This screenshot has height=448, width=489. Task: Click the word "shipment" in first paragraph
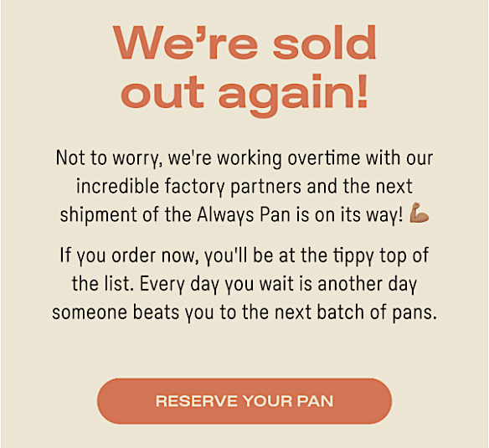[x=99, y=215]
